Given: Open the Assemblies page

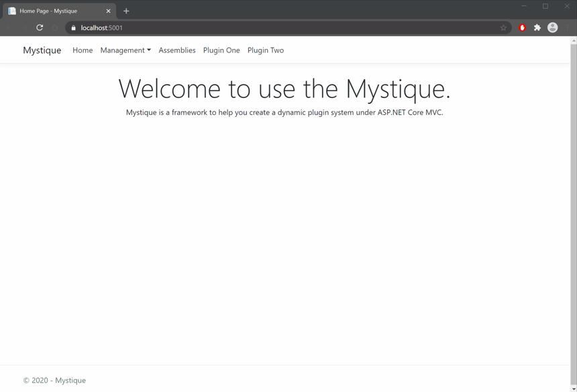Looking at the screenshot, I should click(177, 50).
